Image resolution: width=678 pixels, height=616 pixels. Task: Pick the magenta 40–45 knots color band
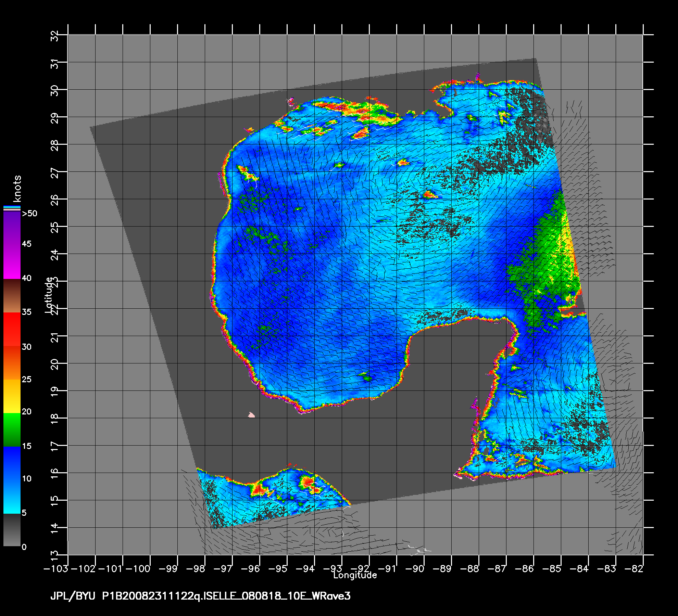12,262
